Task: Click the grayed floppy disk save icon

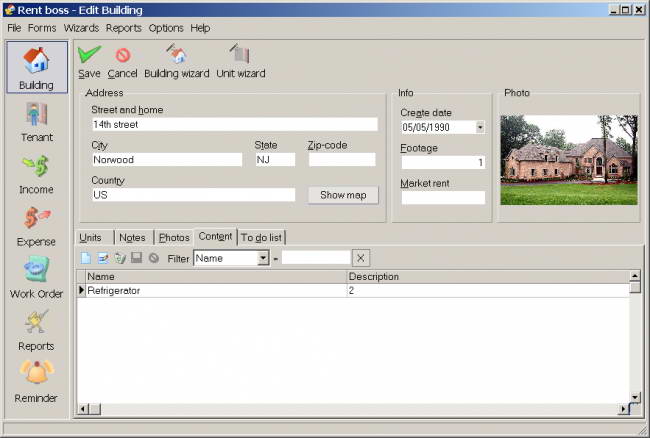Action: pos(136,258)
